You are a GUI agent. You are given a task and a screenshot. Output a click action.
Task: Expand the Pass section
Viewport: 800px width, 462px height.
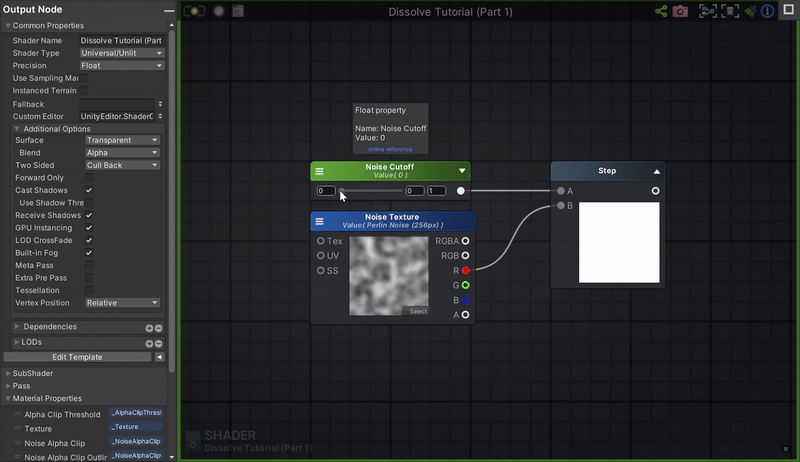(x=8, y=386)
